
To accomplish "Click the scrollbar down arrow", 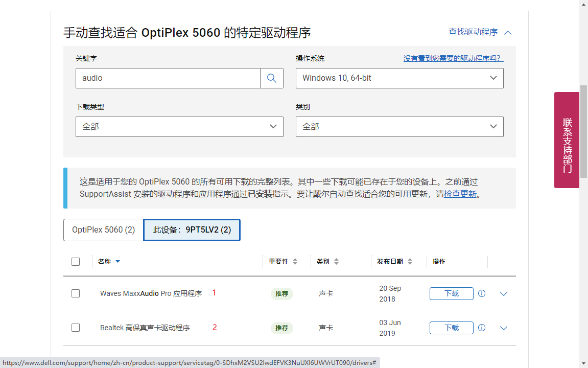I will tap(583, 363).
